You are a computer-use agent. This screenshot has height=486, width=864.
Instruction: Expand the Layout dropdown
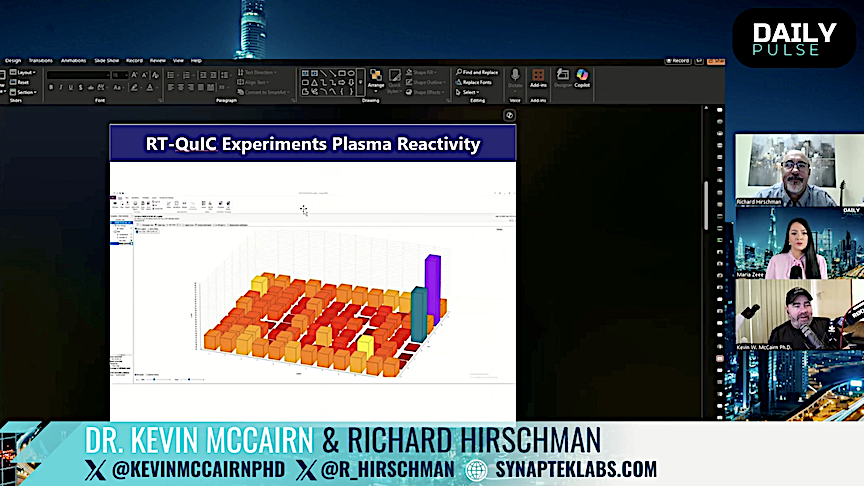[x=24, y=72]
